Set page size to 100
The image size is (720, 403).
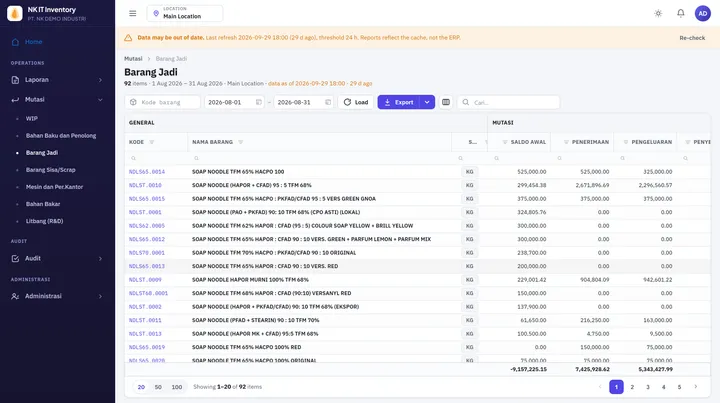tap(177, 387)
